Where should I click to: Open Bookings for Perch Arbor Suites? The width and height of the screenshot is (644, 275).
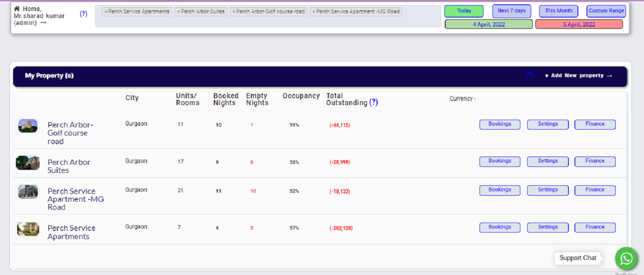point(500,161)
